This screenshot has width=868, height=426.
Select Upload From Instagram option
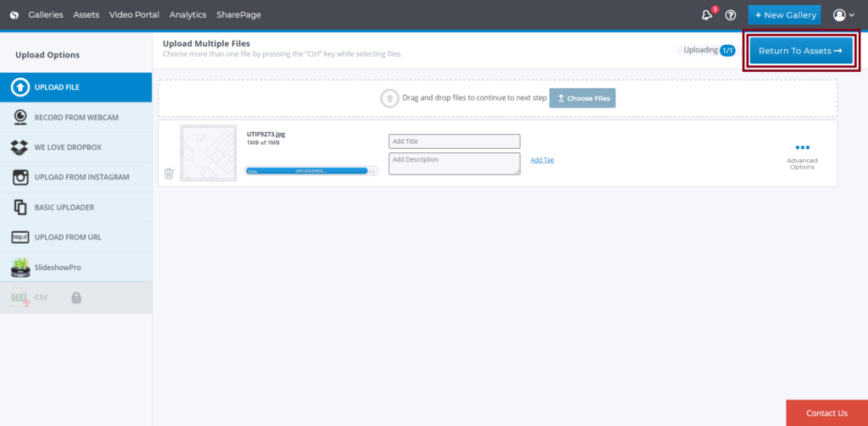pos(75,177)
